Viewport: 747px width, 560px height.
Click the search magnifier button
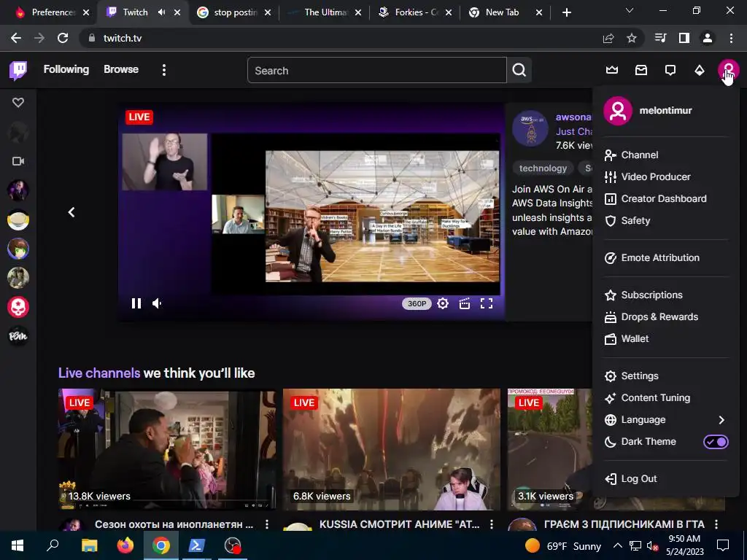519,71
